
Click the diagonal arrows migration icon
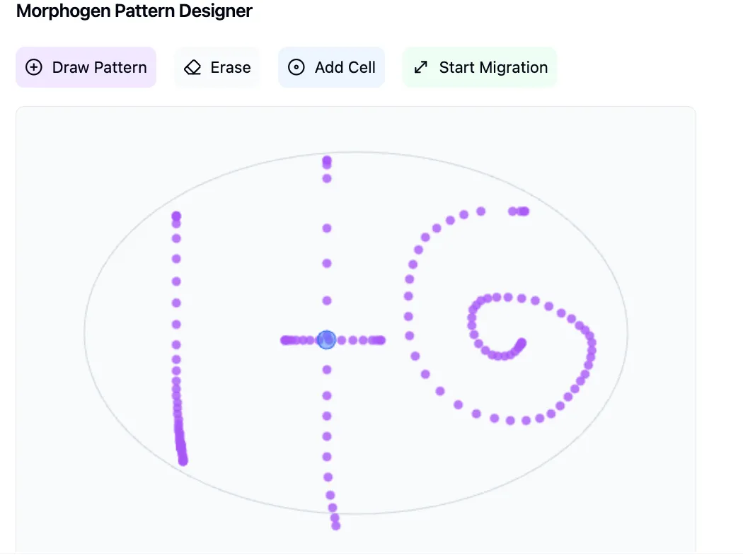[421, 67]
